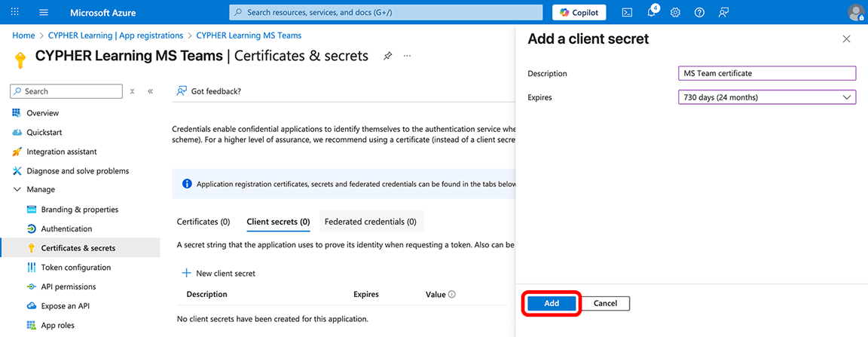Open the Azure apps grid launcher
Image resolution: width=868 pixels, height=337 pixels.
pyautogui.click(x=15, y=12)
